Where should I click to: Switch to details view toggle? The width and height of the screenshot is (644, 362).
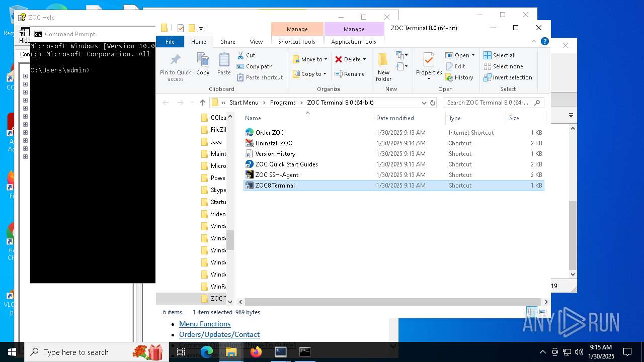point(531,312)
